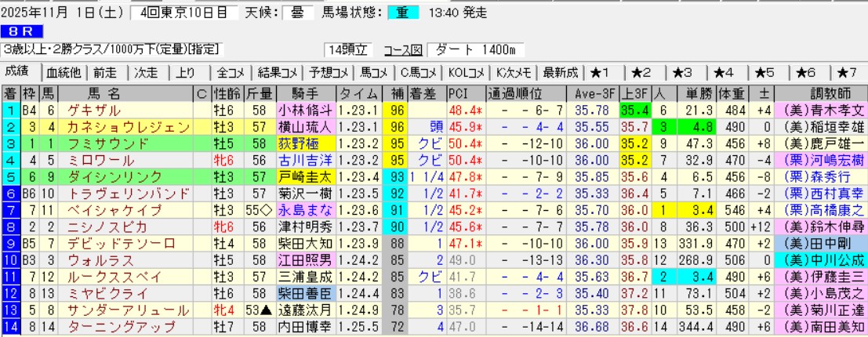Show the 全コメ comments tab
The height and width of the screenshot is (337, 868).
(x=233, y=73)
